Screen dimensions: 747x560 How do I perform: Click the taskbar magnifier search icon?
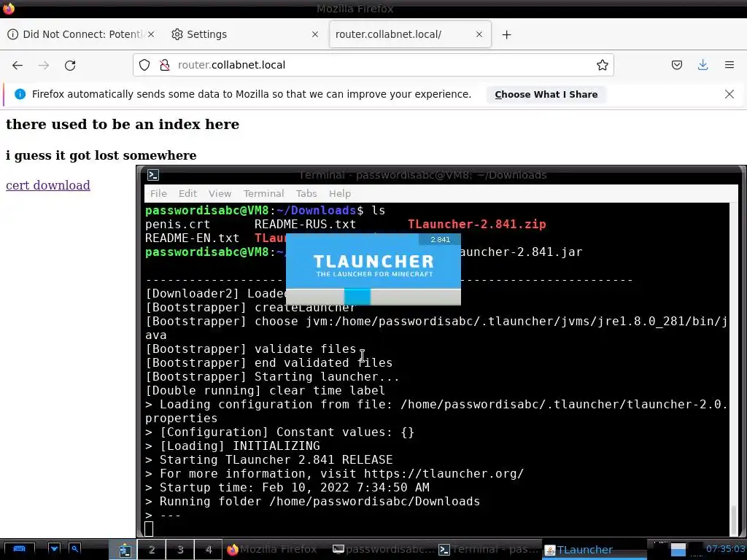click(75, 549)
